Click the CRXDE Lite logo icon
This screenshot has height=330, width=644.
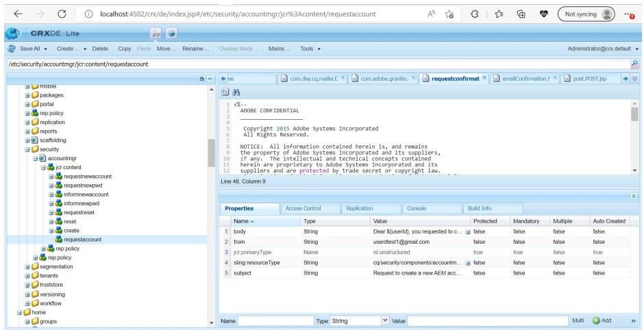[12, 34]
